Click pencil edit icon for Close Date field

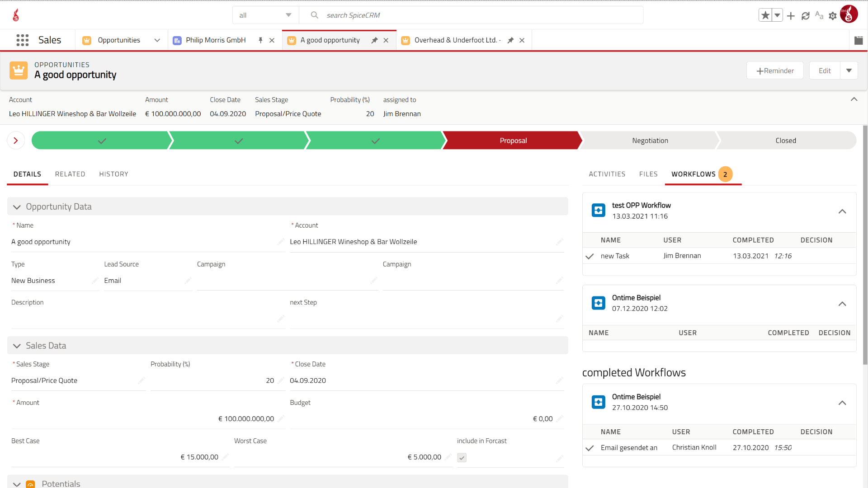560,380
